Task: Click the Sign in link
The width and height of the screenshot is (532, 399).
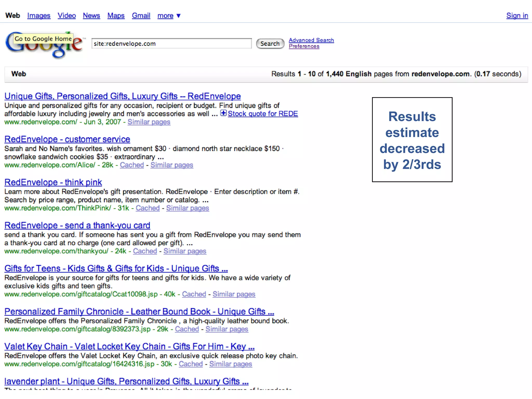Action: coord(517,16)
